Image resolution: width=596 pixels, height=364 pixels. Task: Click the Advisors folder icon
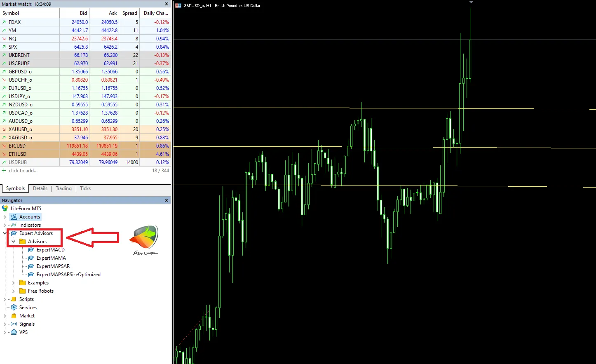click(22, 242)
